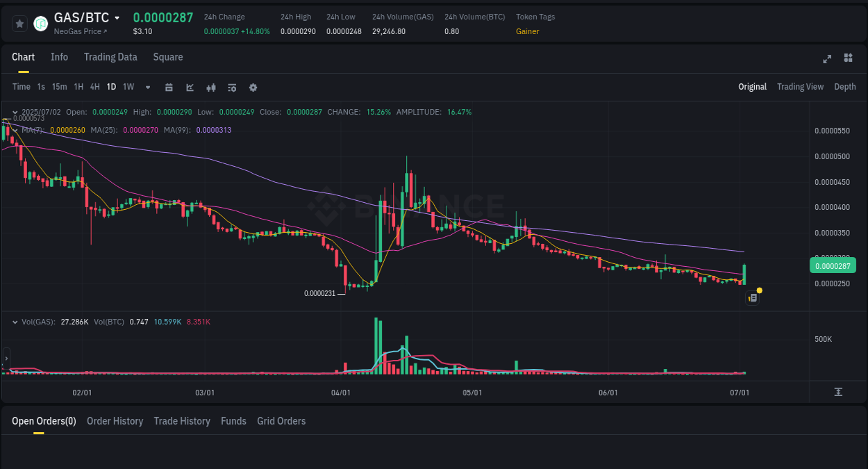Select the 4H timeframe
The width and height of the screenshot is (868, 469).
[94, 87]
